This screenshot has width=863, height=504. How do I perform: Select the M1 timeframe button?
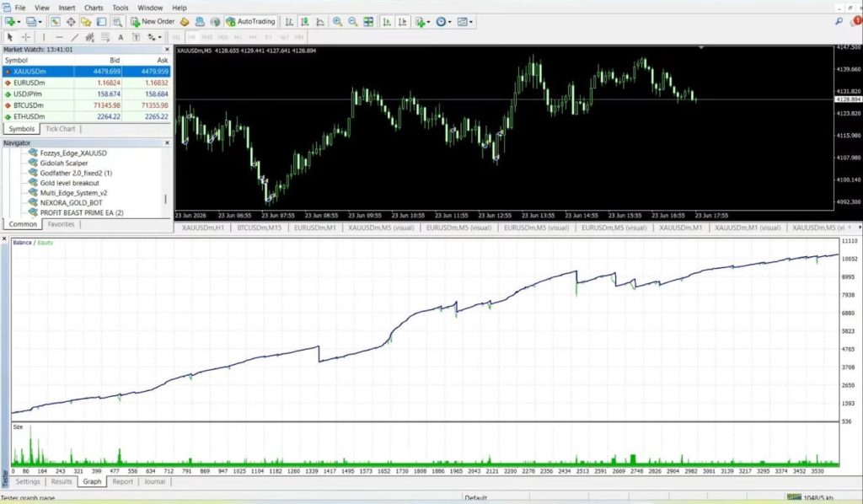(176, 37)
